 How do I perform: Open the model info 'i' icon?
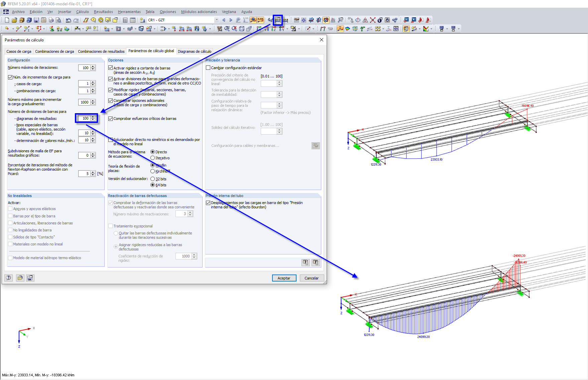pos(380,20)
